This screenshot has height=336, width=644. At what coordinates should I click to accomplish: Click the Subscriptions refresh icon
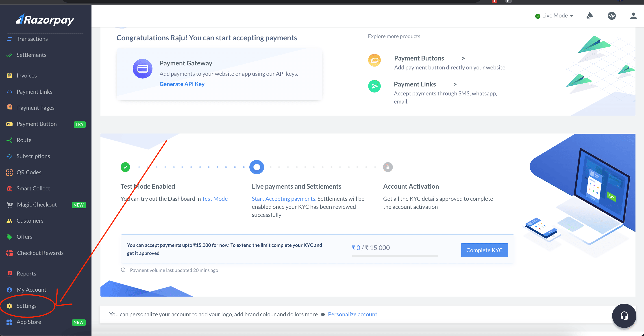9,156
